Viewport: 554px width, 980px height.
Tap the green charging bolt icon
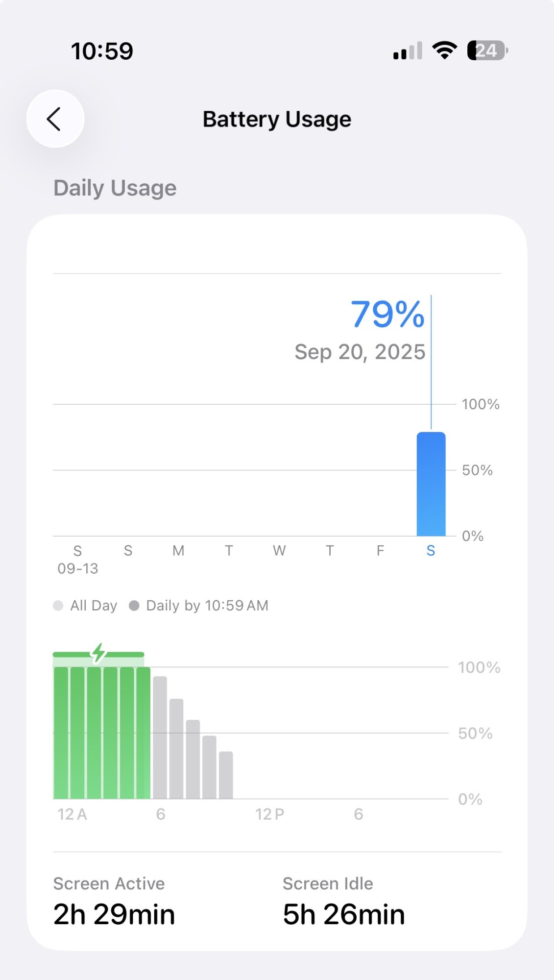tap(99, 653)
